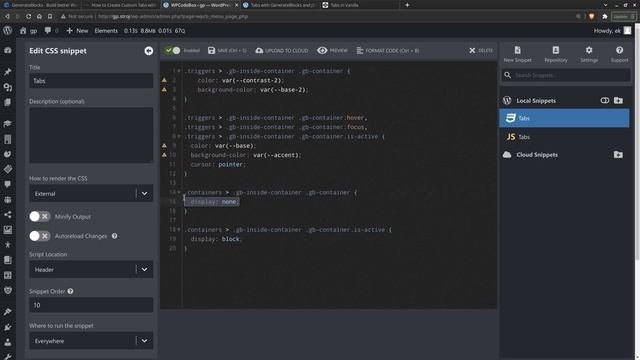Click the Brave shields icon
640x360 pixels.
[591, 16]
